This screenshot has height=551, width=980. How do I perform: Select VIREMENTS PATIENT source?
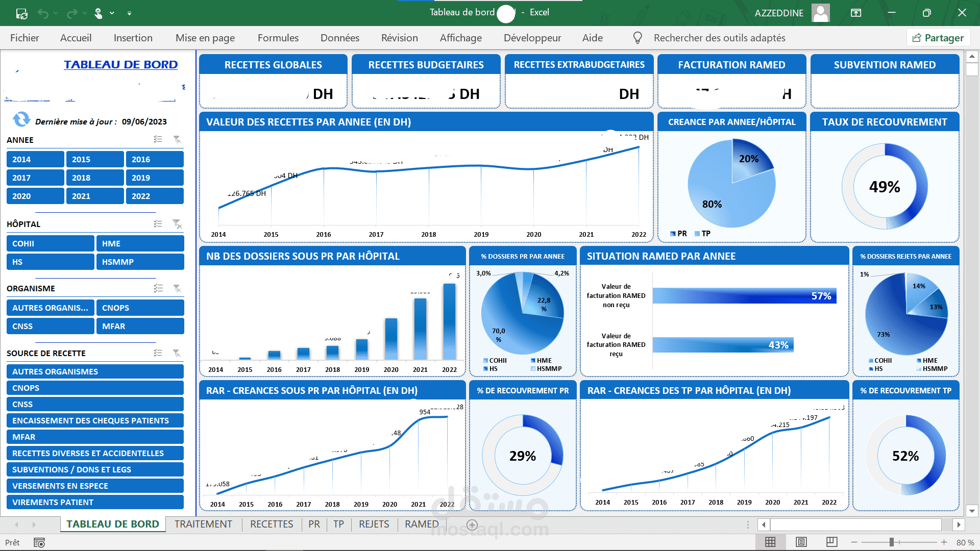pyautogui.click(x=95, y=502)
